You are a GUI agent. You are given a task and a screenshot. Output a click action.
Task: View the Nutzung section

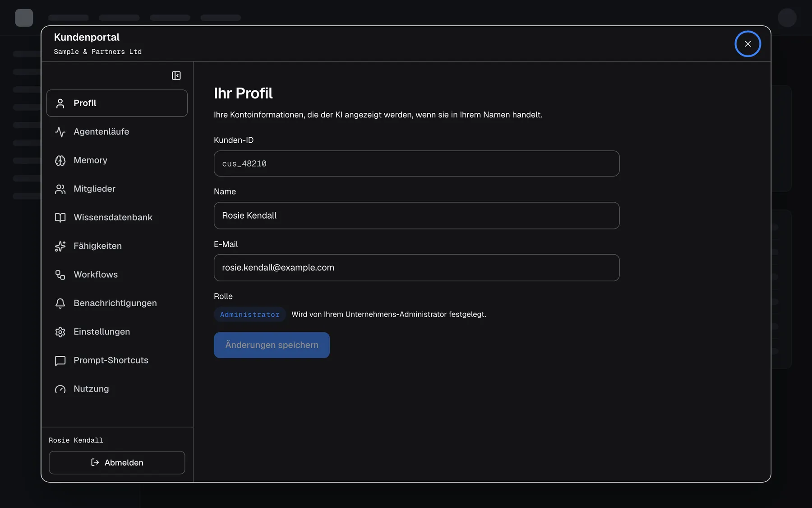(x=117, y=388)
